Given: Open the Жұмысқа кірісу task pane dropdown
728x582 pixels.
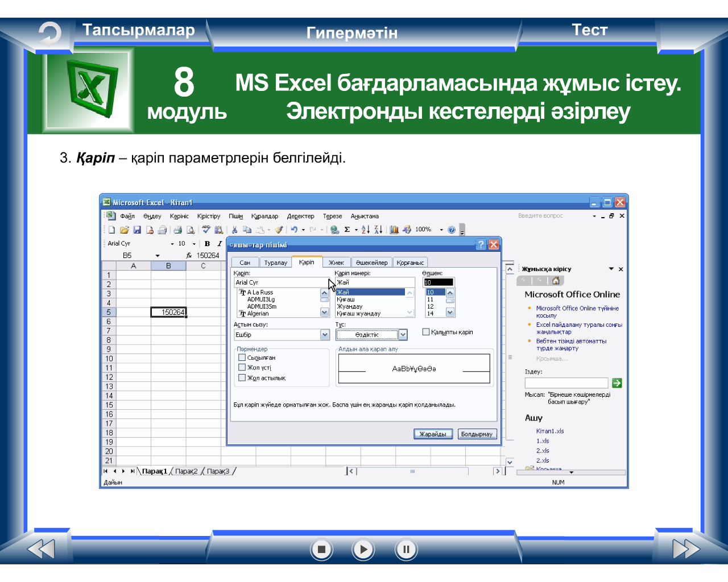Looking at the screenshot, I should [611, 269].
